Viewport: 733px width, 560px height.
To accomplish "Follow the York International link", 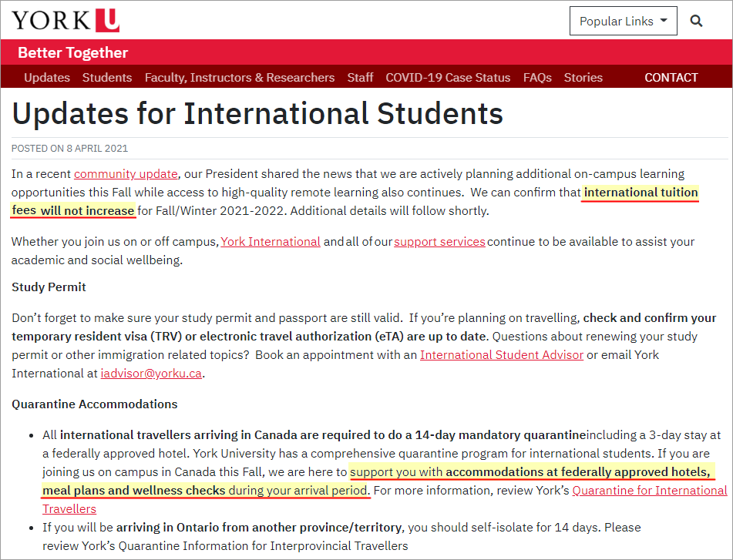I will [271, 241].
